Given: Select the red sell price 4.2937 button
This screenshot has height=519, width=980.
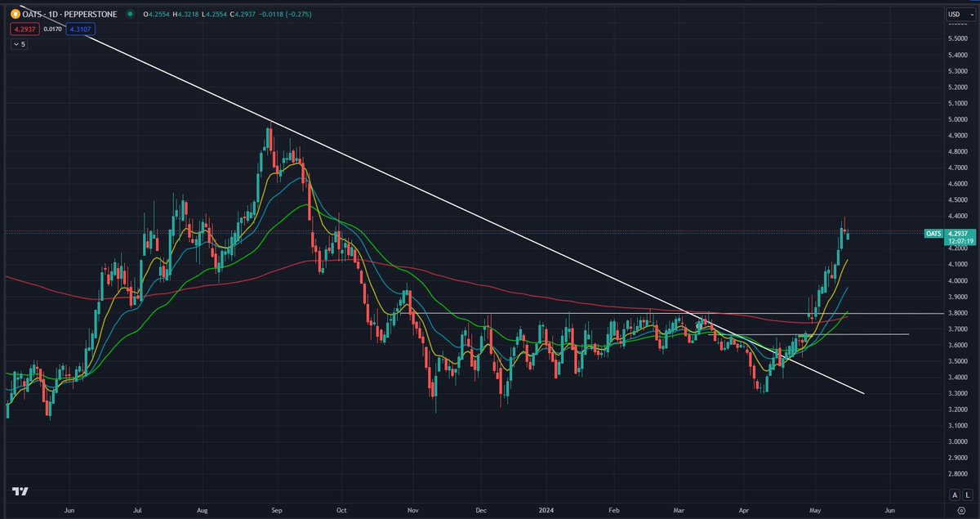Looking at the screenshot, I should pos(24,28).
